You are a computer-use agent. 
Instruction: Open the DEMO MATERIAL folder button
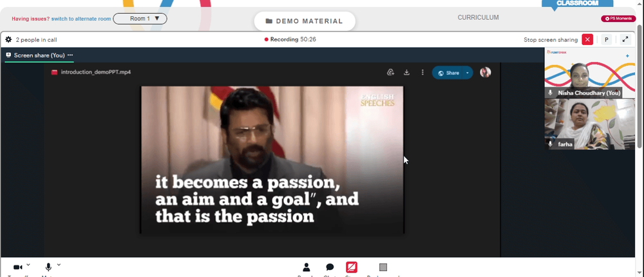tap(305, 21)
